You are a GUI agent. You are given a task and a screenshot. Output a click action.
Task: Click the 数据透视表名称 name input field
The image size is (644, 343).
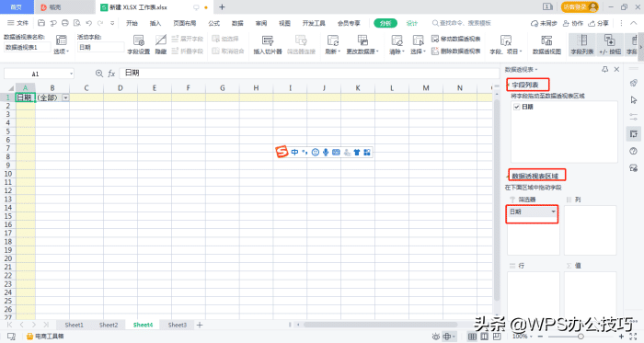tap(27, 47)
